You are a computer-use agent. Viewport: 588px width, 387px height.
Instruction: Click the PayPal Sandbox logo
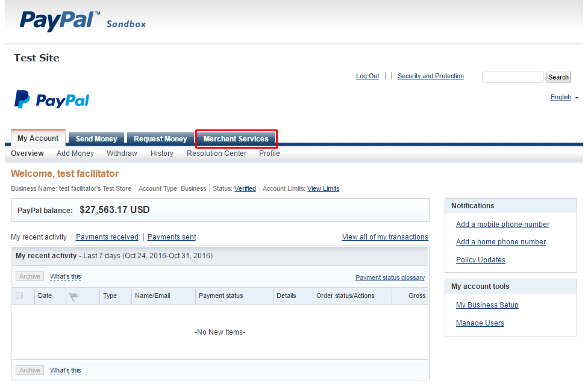tap(83, 20)
